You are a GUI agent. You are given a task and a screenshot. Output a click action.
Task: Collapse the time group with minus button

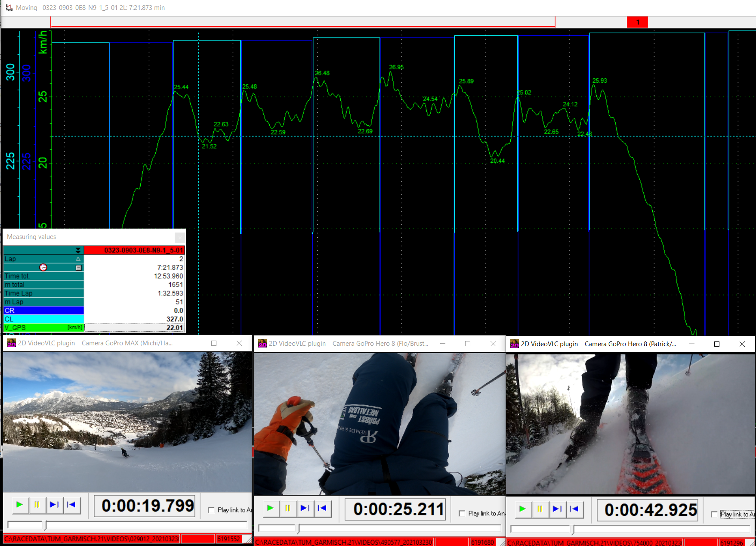(x=78, y=267)
